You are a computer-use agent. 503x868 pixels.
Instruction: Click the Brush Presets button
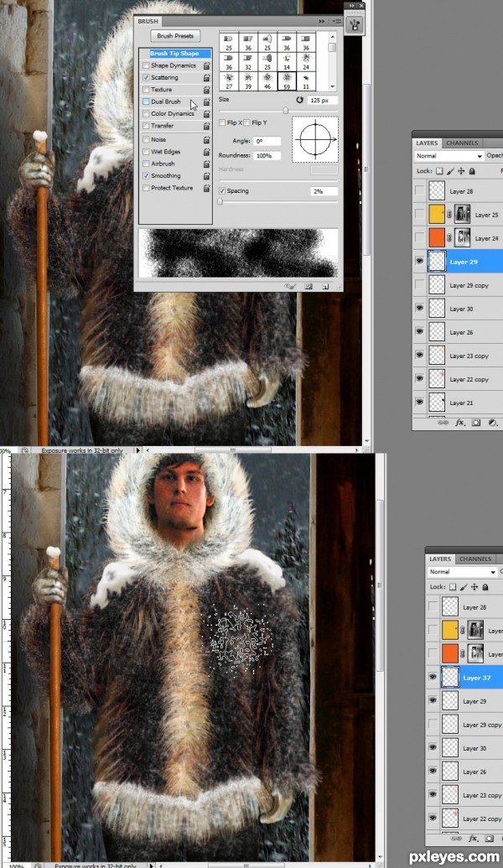coord(175,36)
